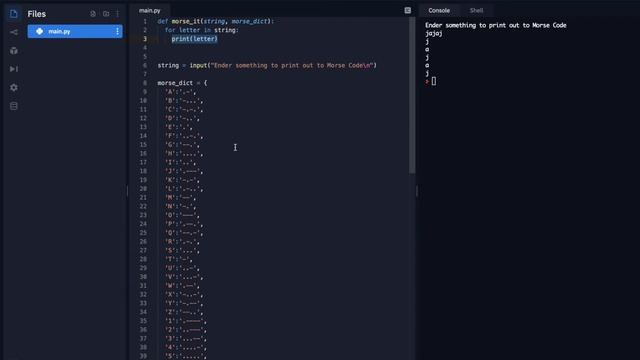
Task: Click the 'M' dictionary entry on line 21
Action: (x=180, y=198)
